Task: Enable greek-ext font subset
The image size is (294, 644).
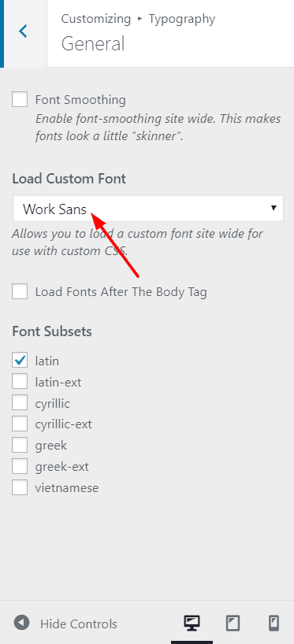Action: (x=20, y=466)
